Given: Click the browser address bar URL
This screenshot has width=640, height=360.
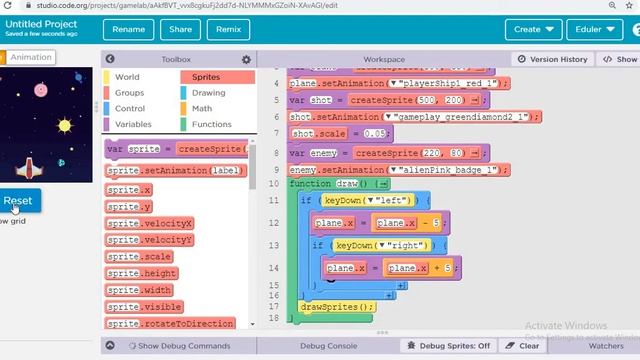Looking at the screenshot, I should coord(187,6).
